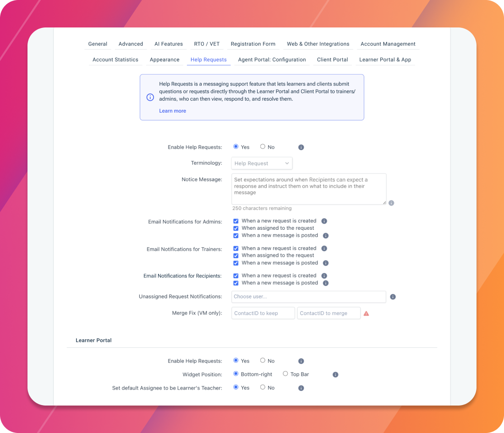
Task: Click info icon for Trainers new request created
Action: [x=324, y=248]
